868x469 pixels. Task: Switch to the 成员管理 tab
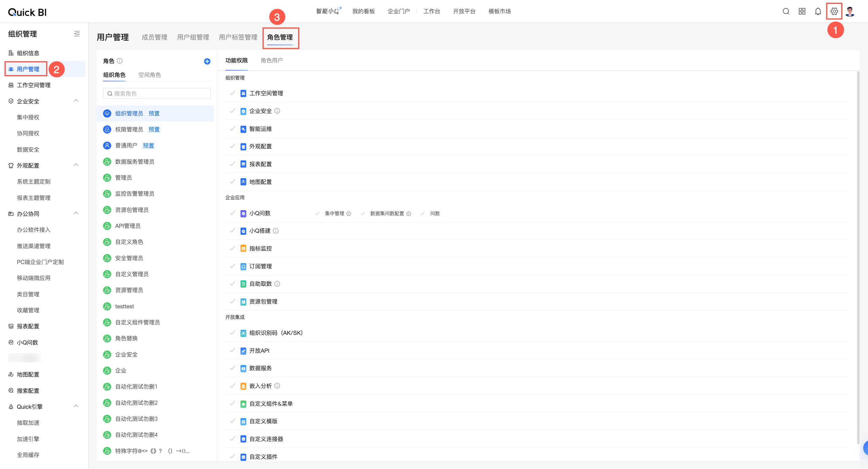154,37
